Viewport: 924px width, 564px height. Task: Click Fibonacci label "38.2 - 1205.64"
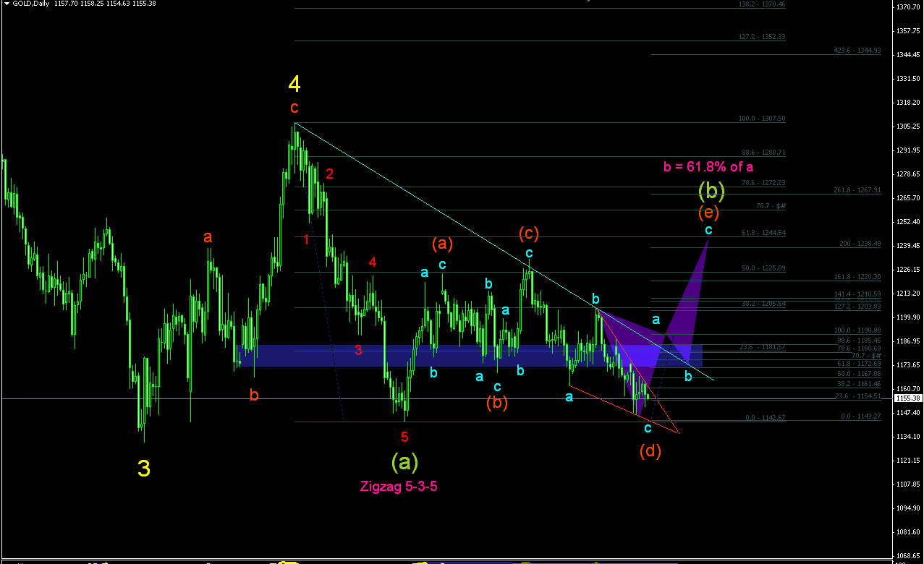(x=763, y=304)
